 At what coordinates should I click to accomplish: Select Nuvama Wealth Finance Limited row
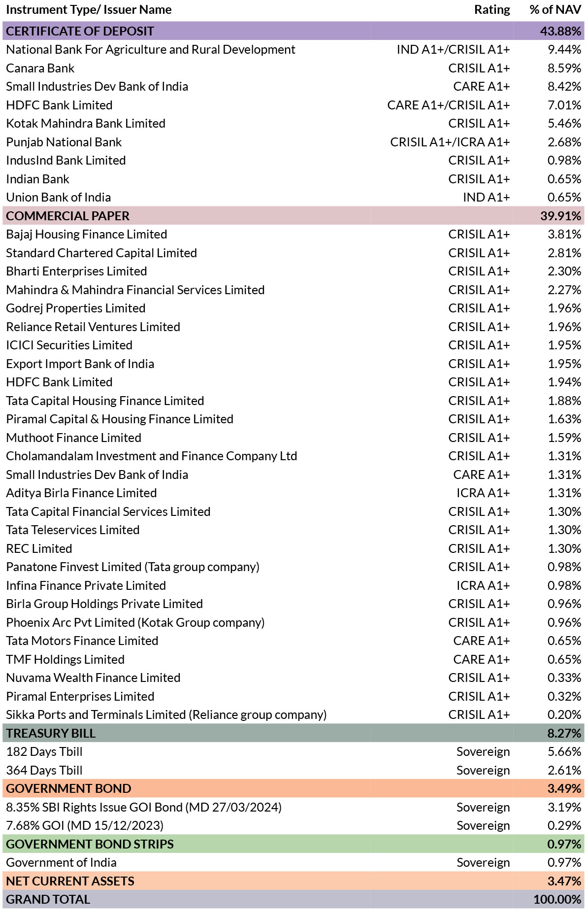[x=294, y=678]
